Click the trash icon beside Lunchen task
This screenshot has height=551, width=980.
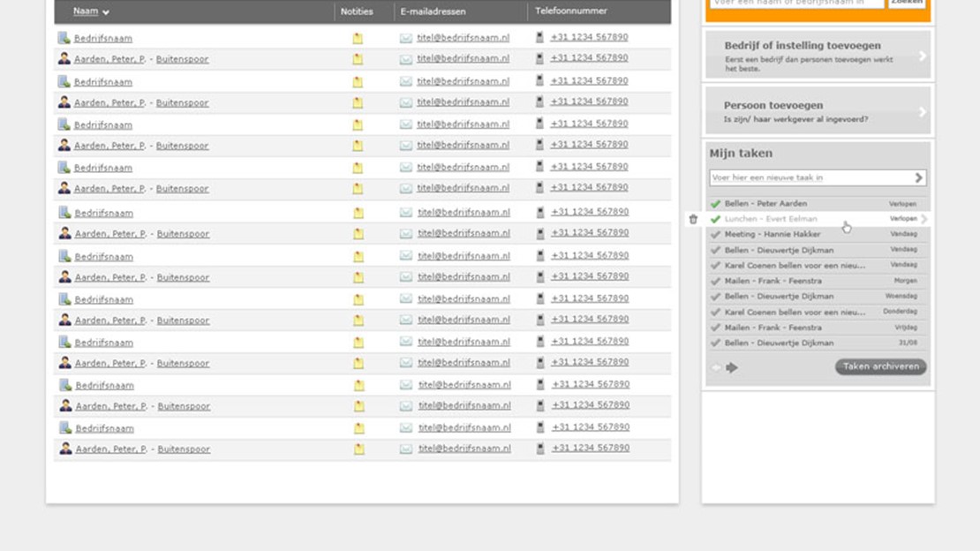pos(693,219)
